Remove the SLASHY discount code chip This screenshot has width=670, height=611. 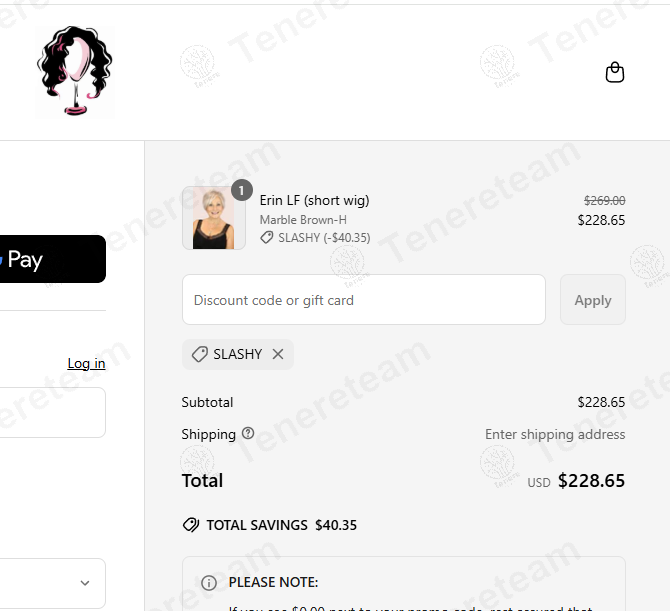click(x=278, y=354)
